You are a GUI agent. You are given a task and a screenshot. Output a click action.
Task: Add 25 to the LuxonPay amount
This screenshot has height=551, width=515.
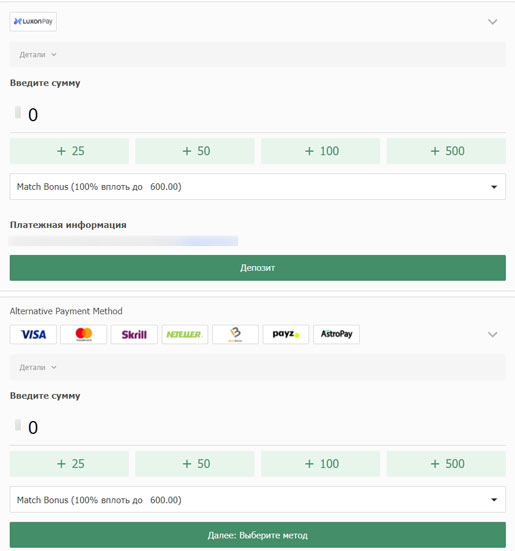(x=69, y=151)
